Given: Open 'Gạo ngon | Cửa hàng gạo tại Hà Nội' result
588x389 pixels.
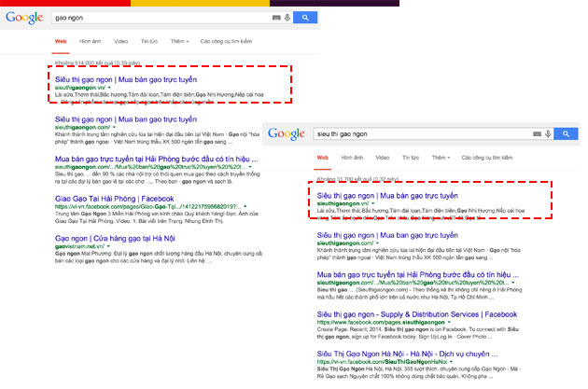Looking at the screenshot, I should (115, 239).
